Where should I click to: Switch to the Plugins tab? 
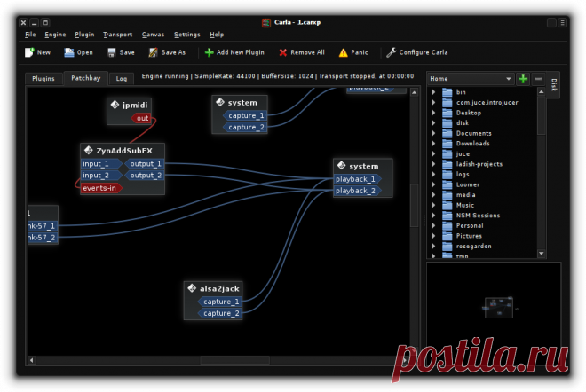pos(44,79)
